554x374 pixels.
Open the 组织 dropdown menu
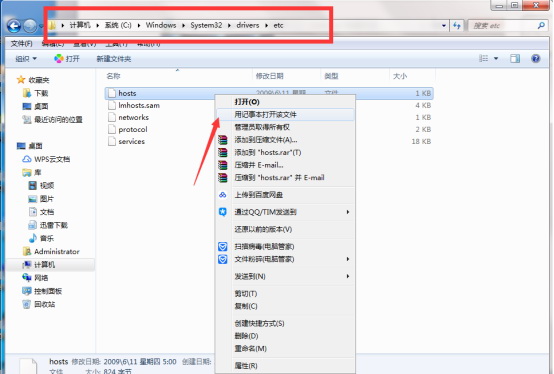click(26, 59)
